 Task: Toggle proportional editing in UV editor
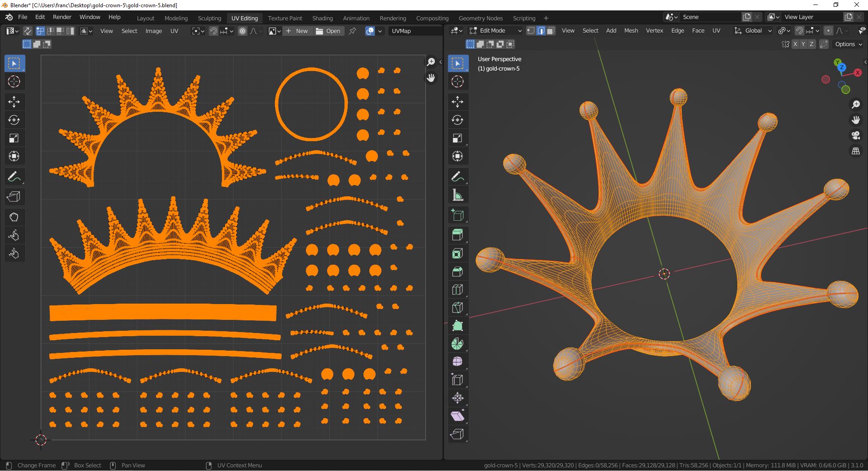pos(243,31)
